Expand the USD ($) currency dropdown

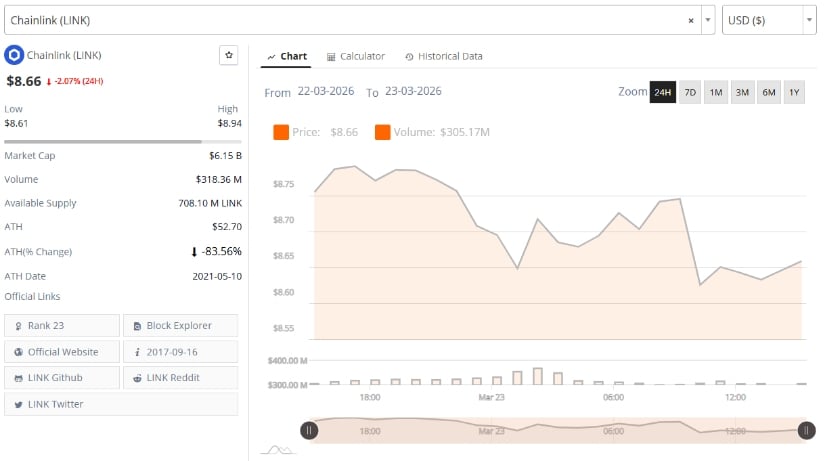pos(809,20)
